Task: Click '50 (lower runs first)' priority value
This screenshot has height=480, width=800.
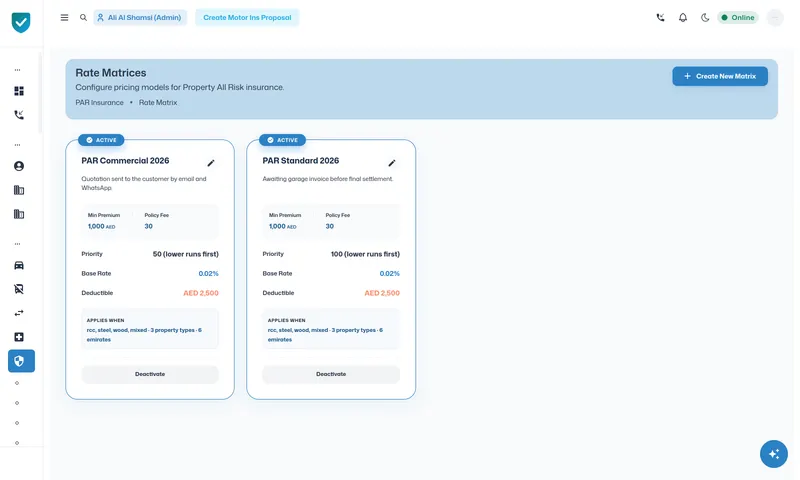Action: pyautogui.click(x=186, y=254)
